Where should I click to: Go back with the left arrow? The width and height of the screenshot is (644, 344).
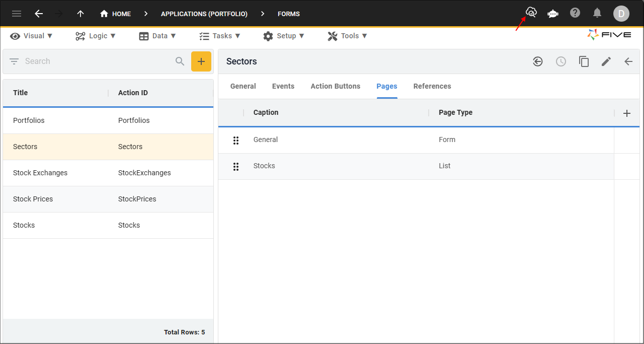[39, 14]
